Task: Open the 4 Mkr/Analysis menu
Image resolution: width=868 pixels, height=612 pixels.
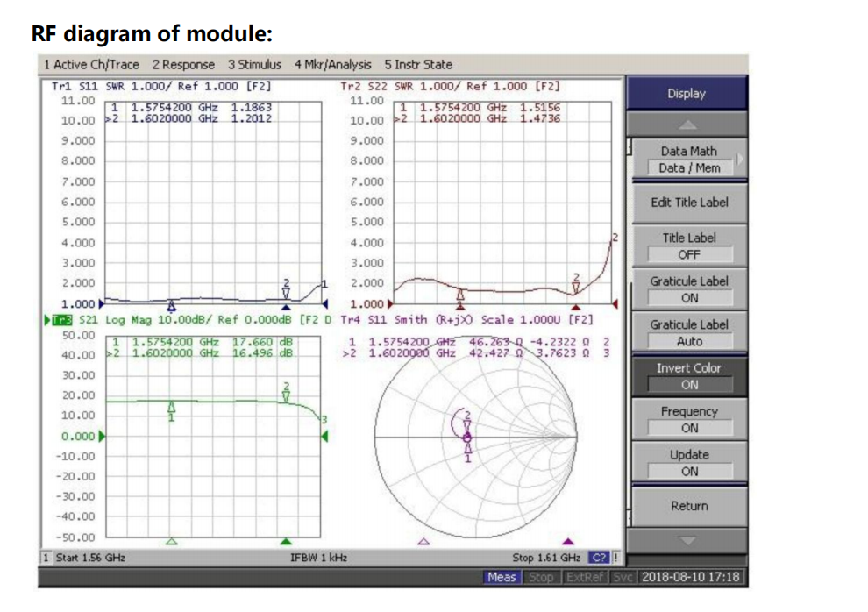Action: pos(332,65)
